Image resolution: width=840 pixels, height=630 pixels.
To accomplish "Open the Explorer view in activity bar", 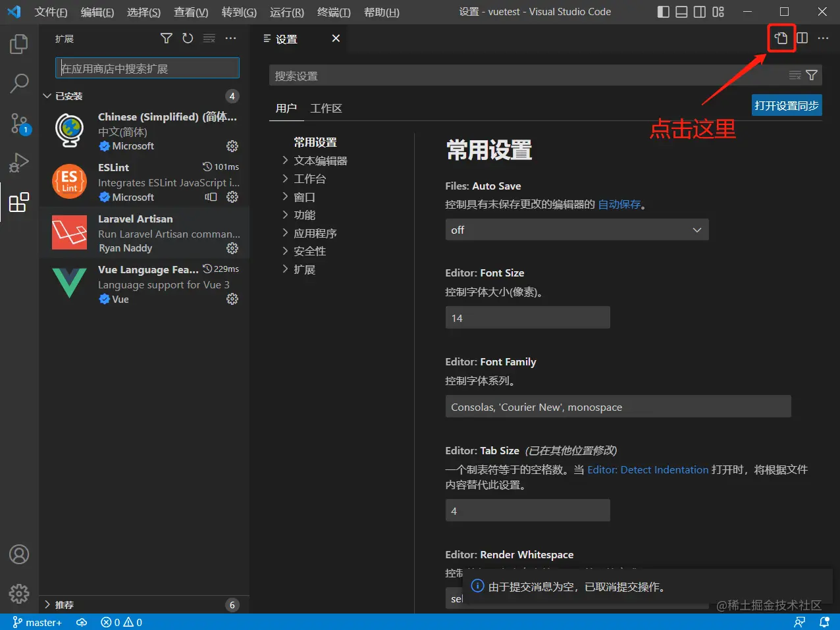I will point(19,44).
